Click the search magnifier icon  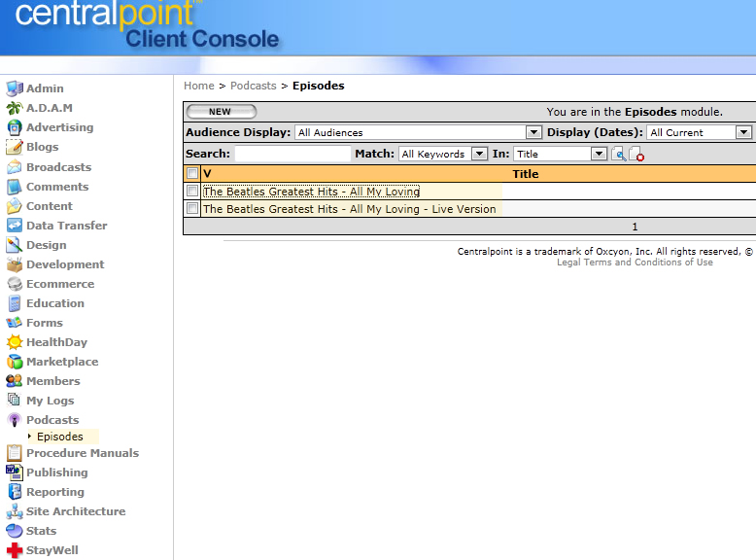[x=618, y=154]
